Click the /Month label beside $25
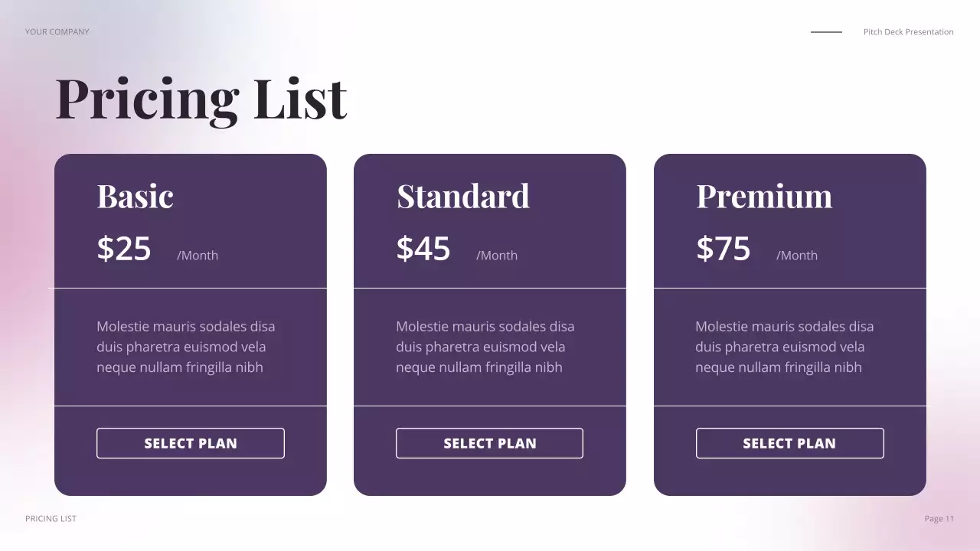 click(x=198, y=256)
